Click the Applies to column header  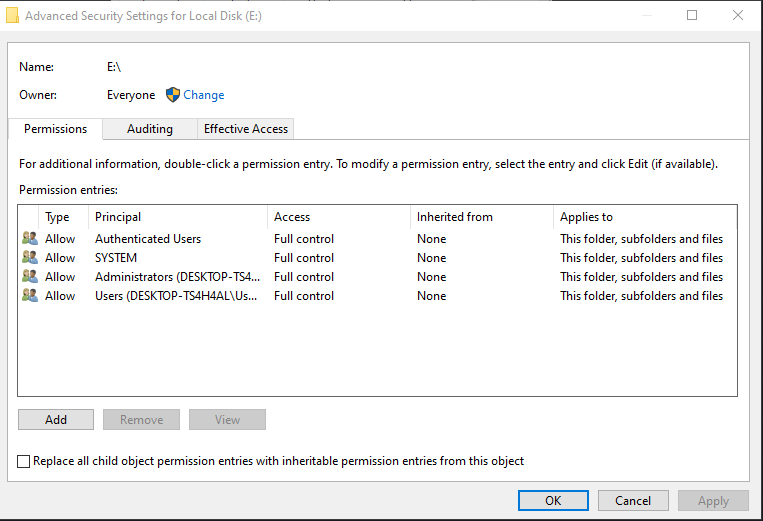click(x=587, y=217)
